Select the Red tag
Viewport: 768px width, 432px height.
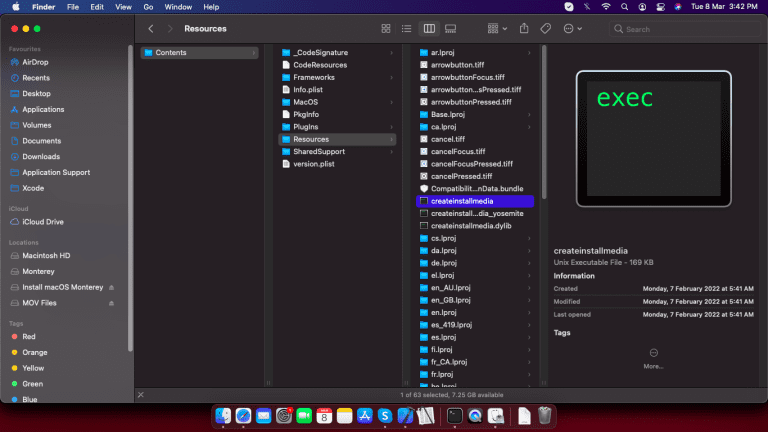point(28,336)
